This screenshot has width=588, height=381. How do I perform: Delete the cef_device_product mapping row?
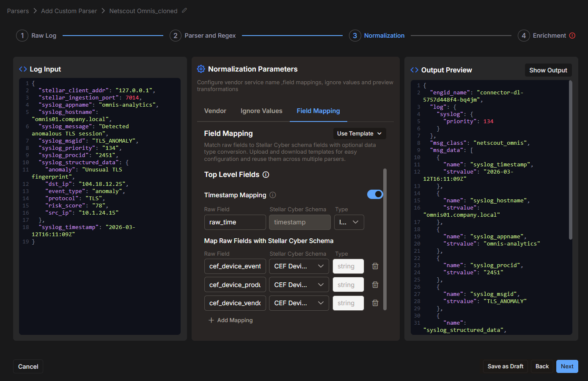click(x=375, y=285)
